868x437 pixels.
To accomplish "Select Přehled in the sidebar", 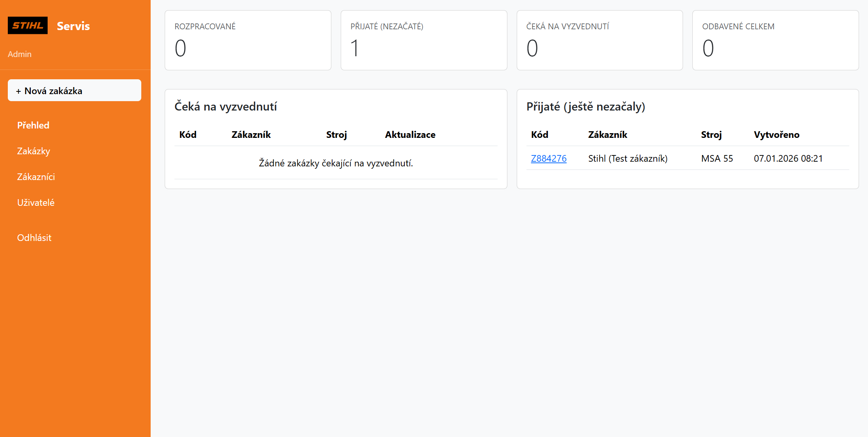I will coord(33,125).
